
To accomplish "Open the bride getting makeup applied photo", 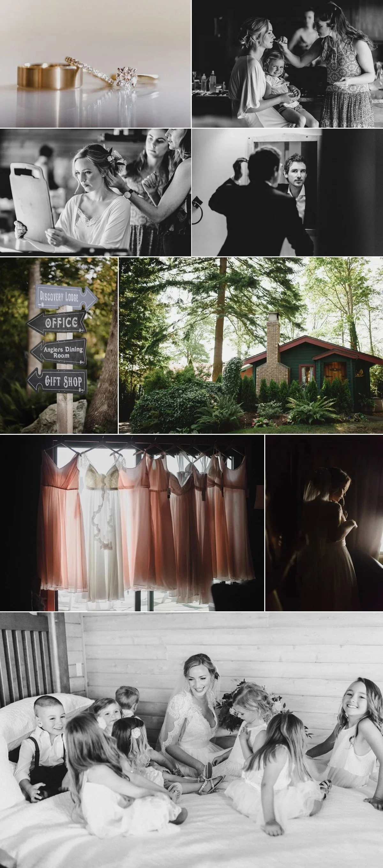I will pos(287,64).
